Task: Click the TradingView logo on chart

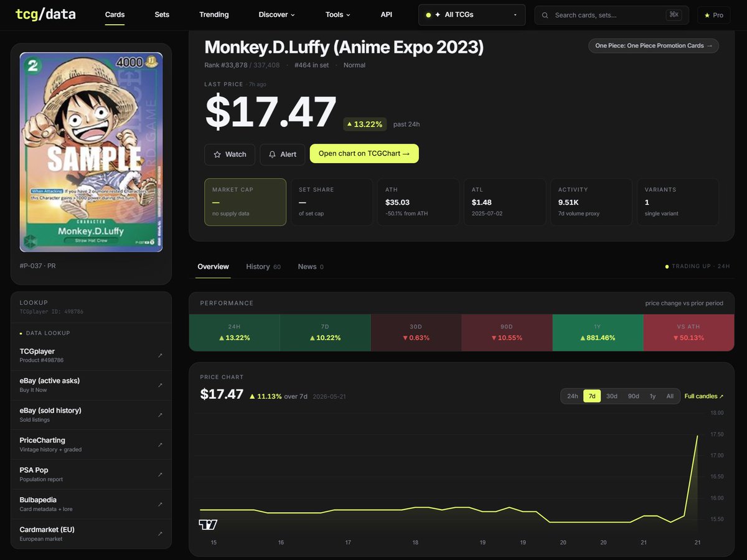Action: (x=208, y=525)
